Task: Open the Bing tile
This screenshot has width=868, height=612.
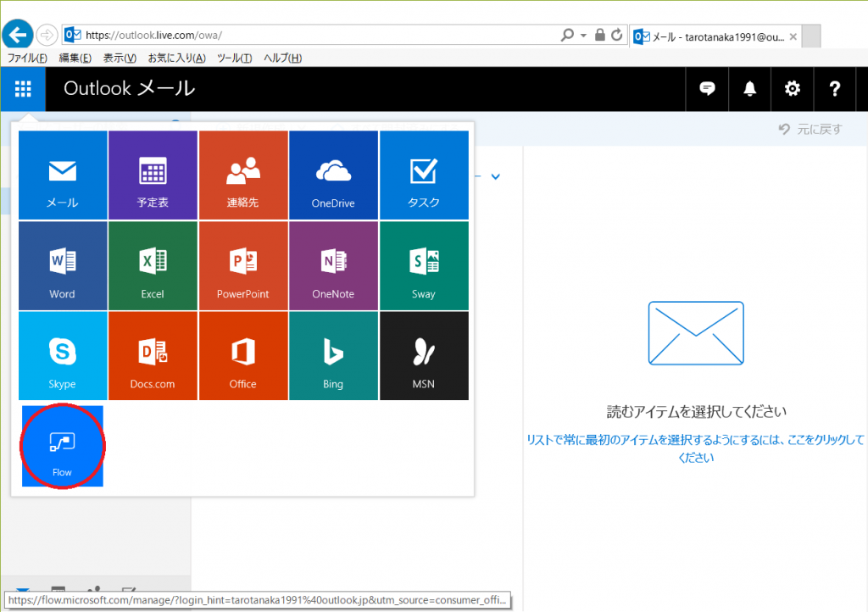Action: click(333, 356)
